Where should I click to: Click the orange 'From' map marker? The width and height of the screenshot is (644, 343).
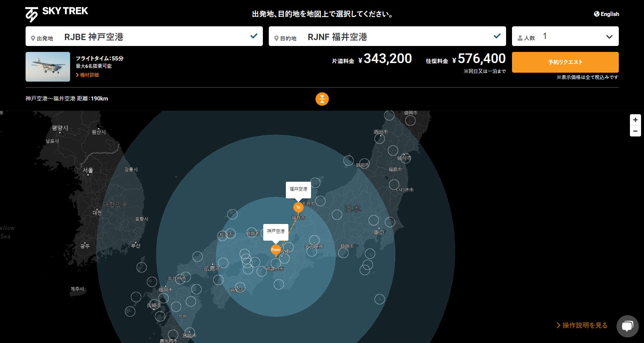[x=275, y=250]
